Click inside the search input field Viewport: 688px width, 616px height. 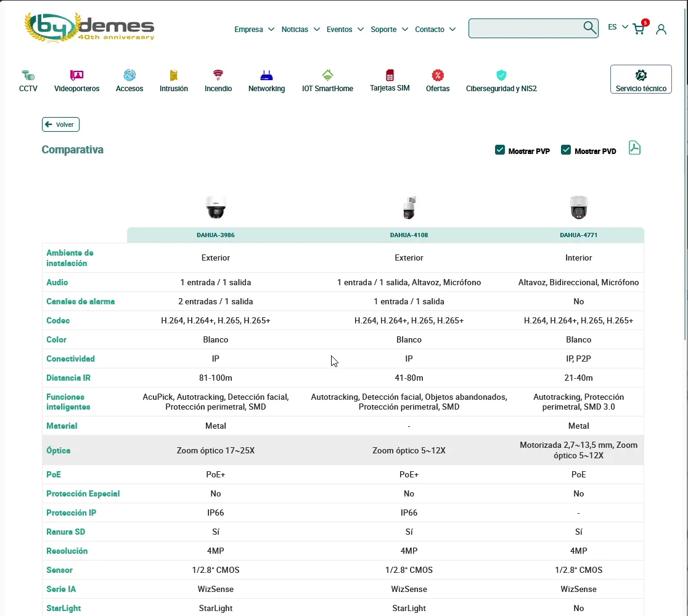[x=525, y=28]
